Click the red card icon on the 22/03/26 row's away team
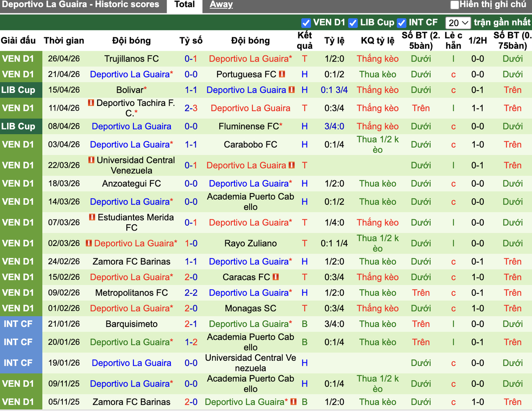Image resolution: width=532 pixels, height=411 pixels. (x=292, y=165)
